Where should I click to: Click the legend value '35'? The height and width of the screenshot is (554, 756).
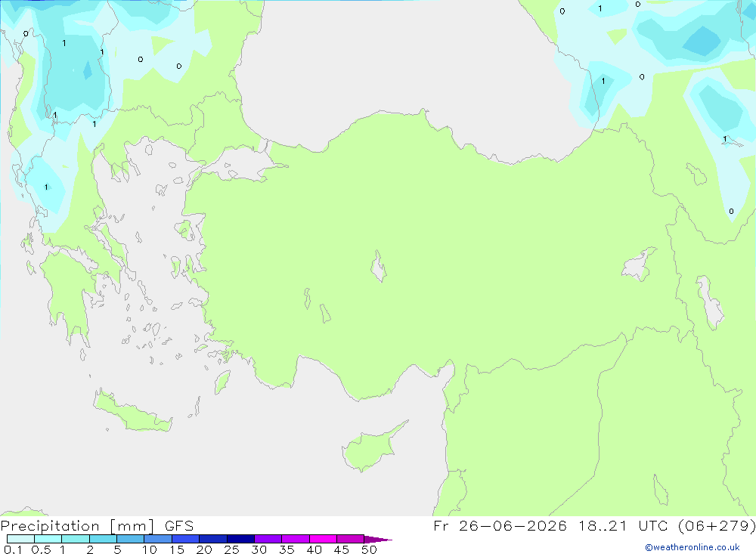pyautogui.click(x=287, y=549)
